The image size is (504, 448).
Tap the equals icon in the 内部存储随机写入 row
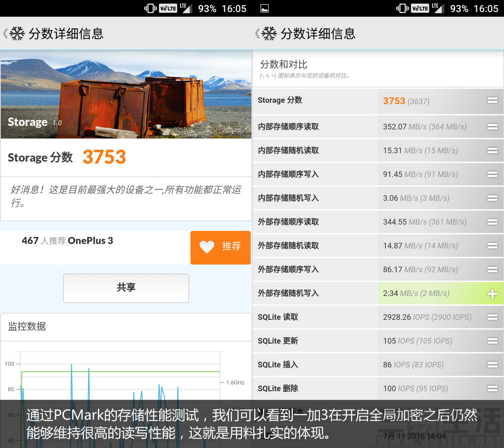point(492,198)
